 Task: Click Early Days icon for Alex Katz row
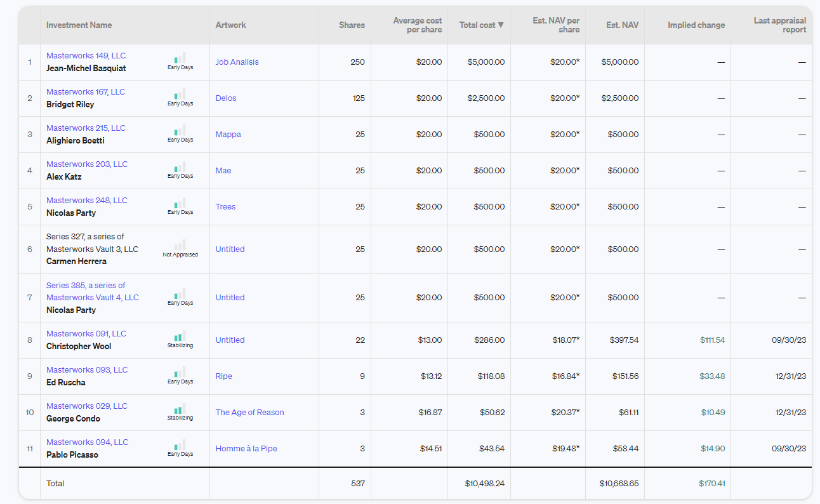[x=180, y=169]
